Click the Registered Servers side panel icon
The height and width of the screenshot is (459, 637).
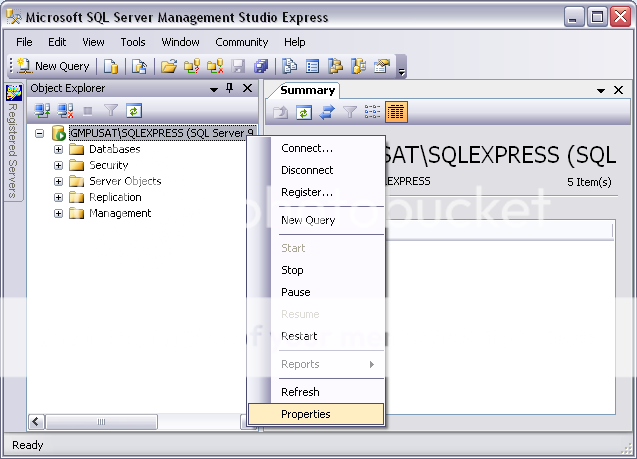pos(14,93)
